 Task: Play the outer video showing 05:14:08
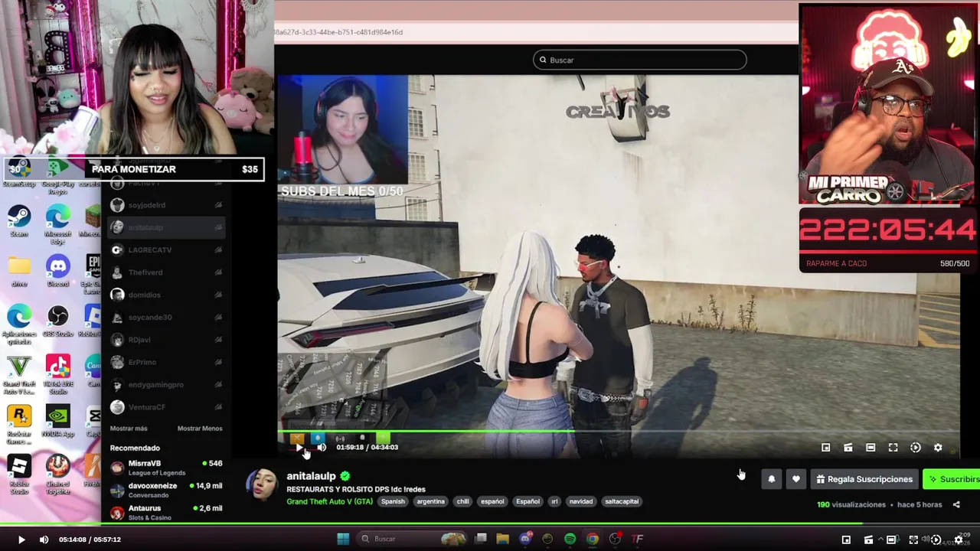[21, 540]
